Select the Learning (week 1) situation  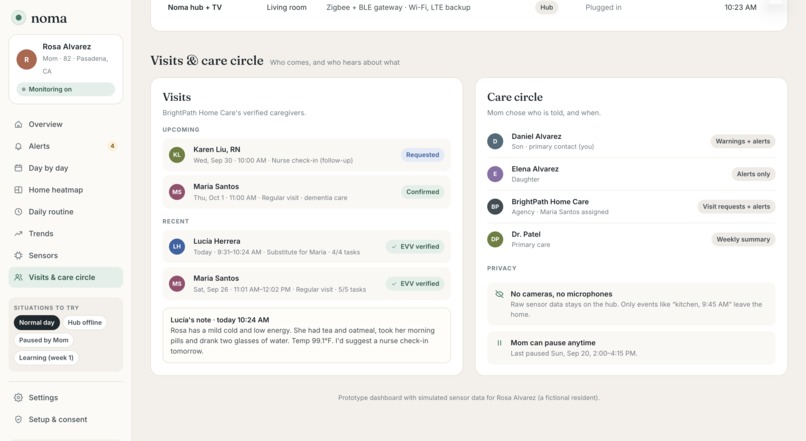[x=46, y=358]
